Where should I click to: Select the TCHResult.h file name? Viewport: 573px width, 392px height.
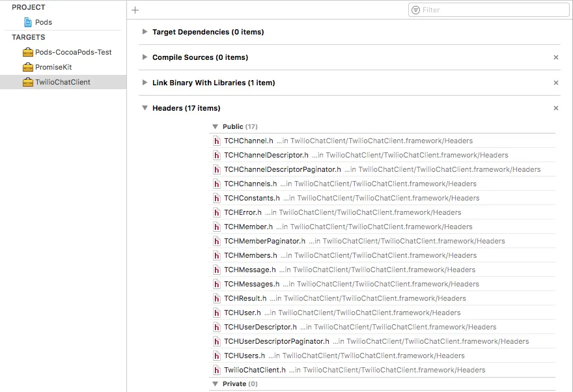pos(245,298)
